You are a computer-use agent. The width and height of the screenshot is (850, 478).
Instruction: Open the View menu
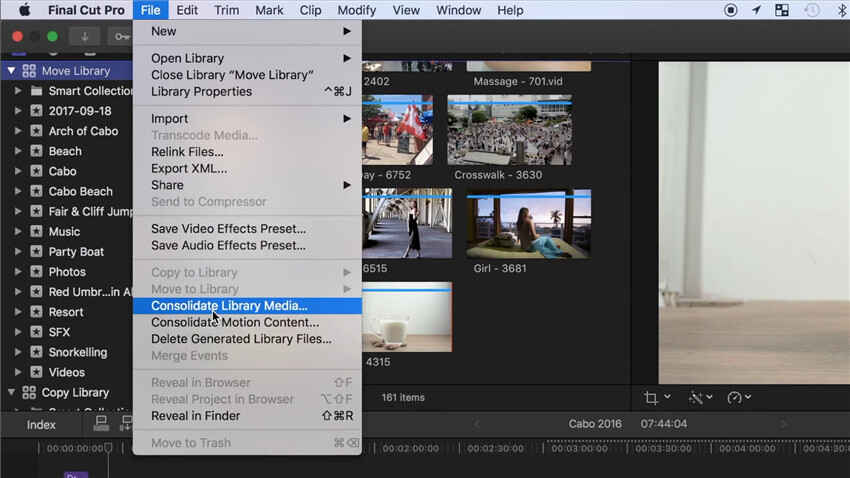pos(406,10)
